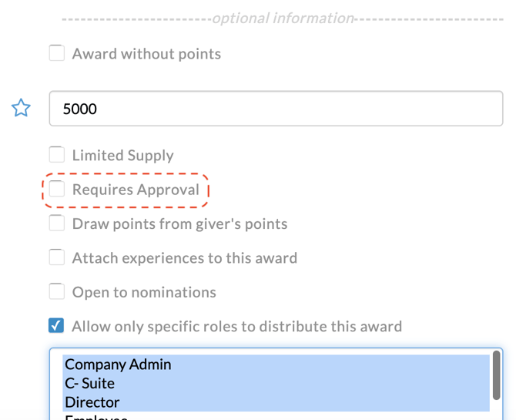Screen dimensions: 516x420
Task: Click the 'Limited Supply' label text
Action: pyautogui.click(x=122, y=156)
